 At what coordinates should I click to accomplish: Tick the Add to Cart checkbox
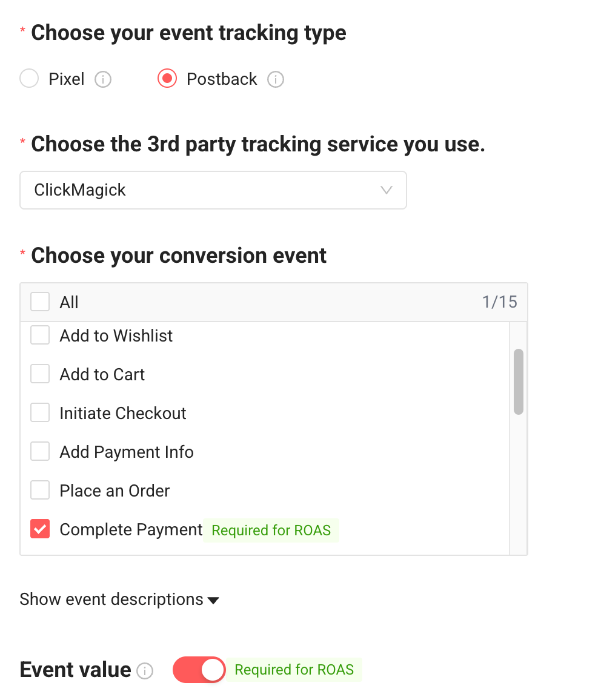tap(40, 374)
